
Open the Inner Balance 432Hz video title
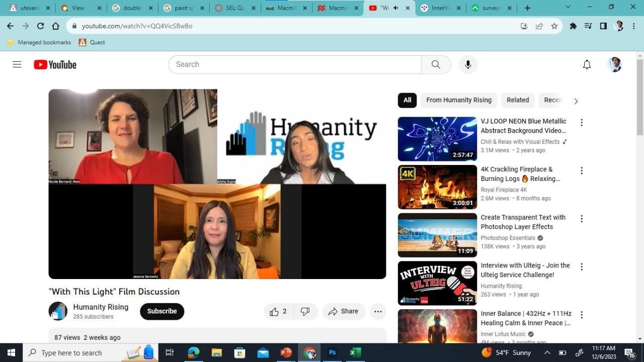point(526,318)
